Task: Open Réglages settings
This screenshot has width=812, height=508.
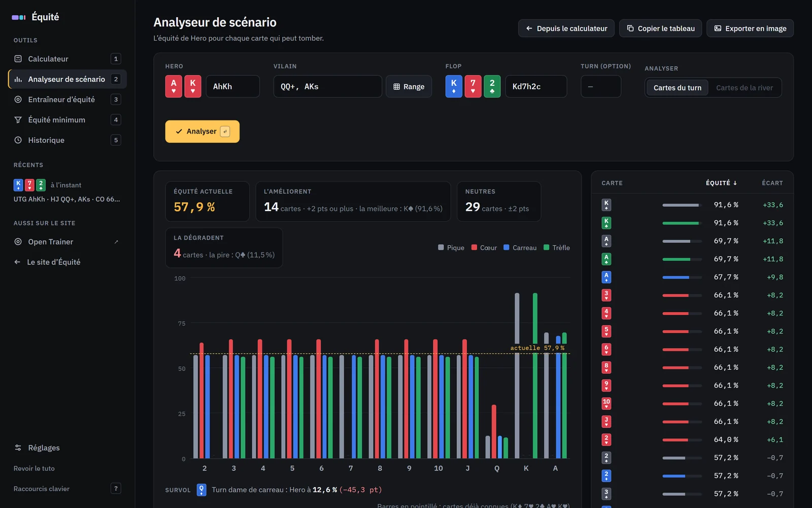Action: (x=67, y=448)
